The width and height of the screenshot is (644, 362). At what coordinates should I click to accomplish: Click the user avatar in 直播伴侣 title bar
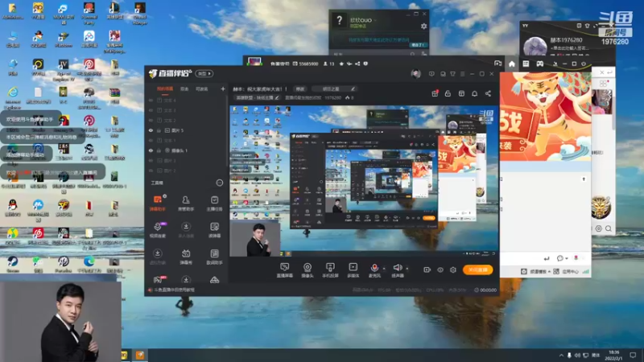[415, 74]
